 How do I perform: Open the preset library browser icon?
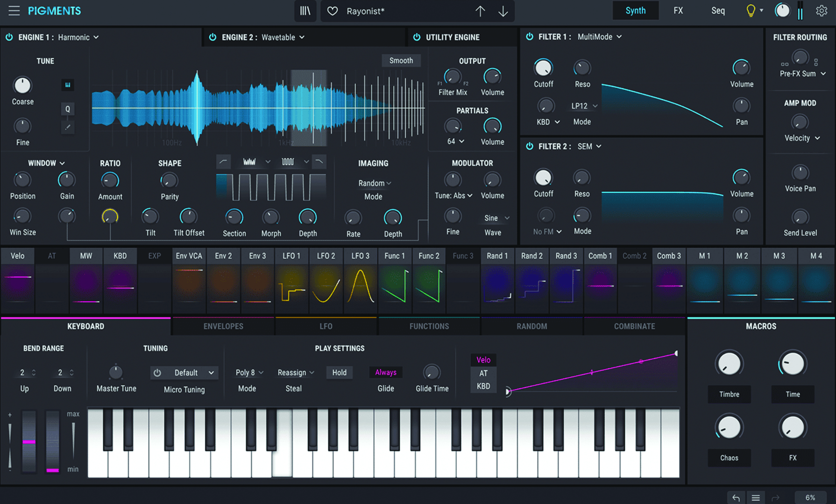pyautogui.click(x=305, y=11)
